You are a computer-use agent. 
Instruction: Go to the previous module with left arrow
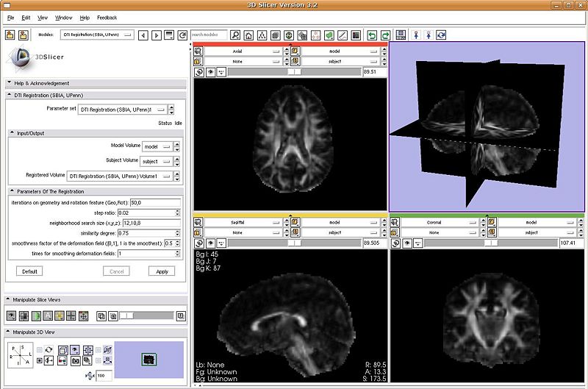point(143,35)
